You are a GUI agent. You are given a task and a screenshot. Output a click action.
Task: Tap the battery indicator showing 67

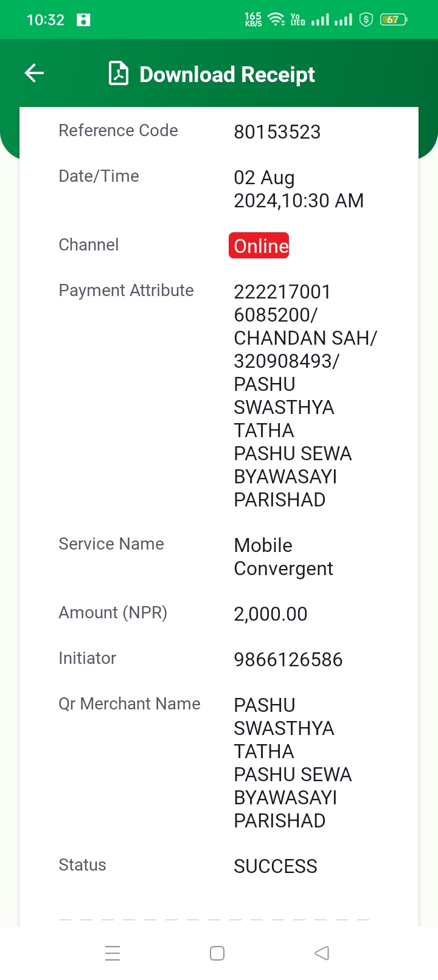[x=393, y=19]
